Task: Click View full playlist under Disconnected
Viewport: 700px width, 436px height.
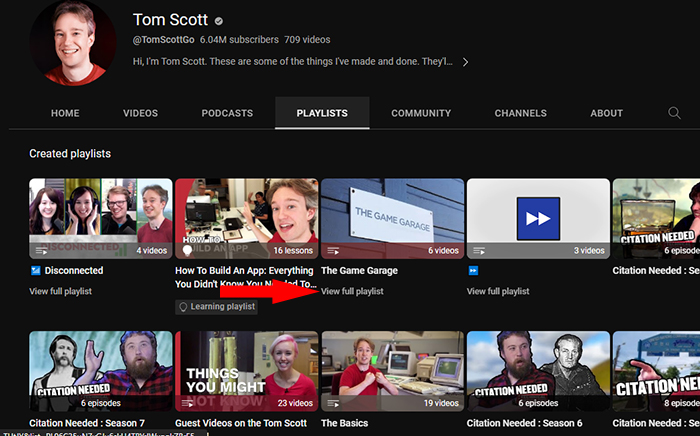Action: click(x=60, y=291)
